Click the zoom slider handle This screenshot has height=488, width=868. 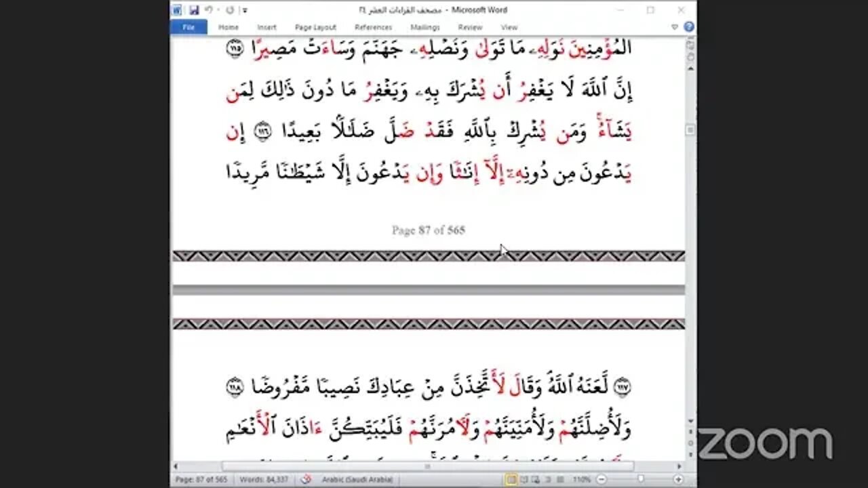coord(642,480)
